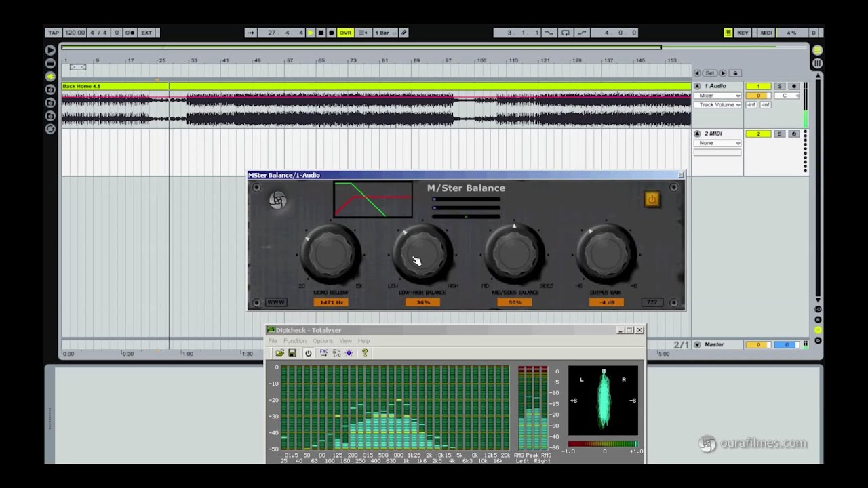Open the Mixer device chooser dropdown
This screenshot has width=868, height=488.
pos(717,96)
